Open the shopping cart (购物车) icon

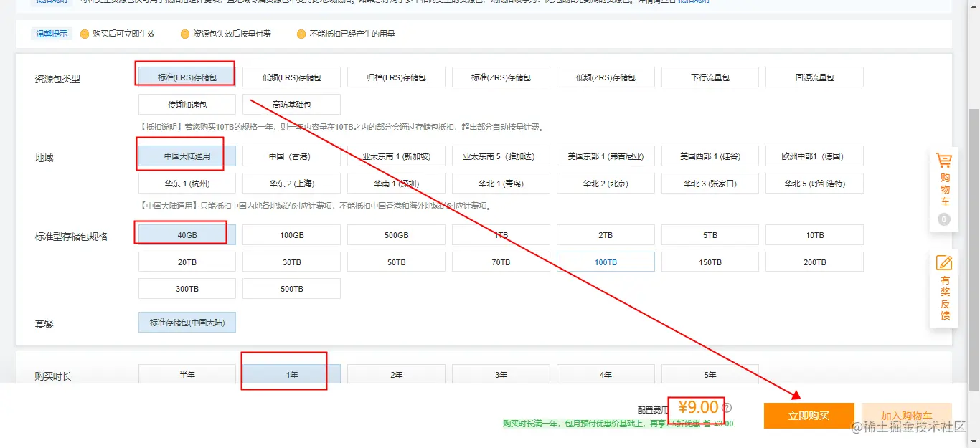[944, 161]
